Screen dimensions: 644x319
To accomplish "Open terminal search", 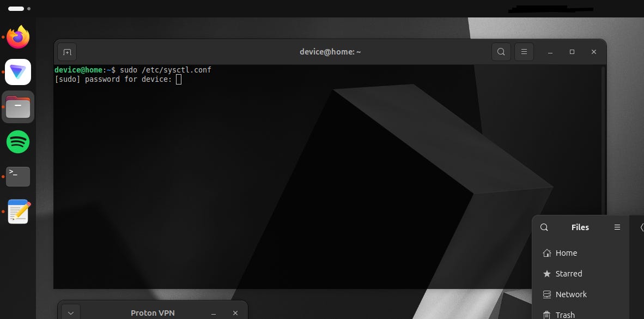I will point(501,52).
